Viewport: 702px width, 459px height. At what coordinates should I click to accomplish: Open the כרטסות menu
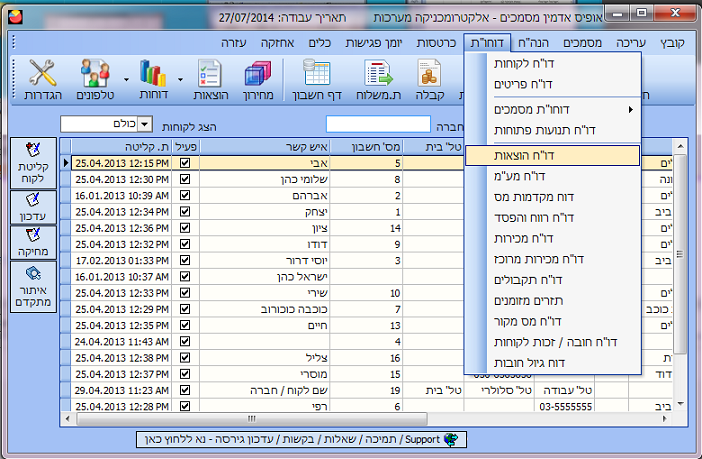click(436, 43)
